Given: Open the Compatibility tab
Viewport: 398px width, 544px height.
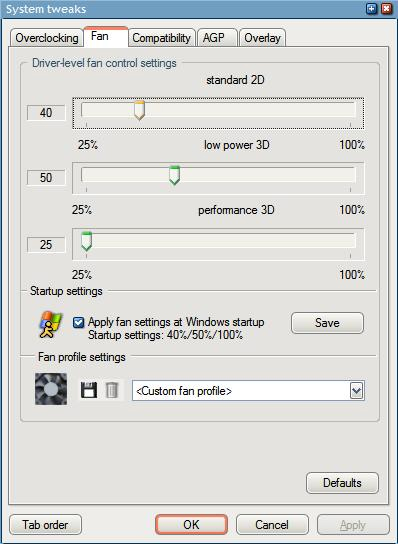Looking at the screenshot, I should [162, 38].
